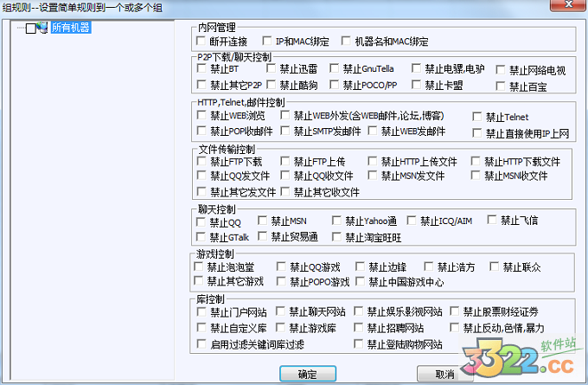Check 禁止聊天网站 option
The width and height of the screenshot is (588, 385).
pos(280,311)
